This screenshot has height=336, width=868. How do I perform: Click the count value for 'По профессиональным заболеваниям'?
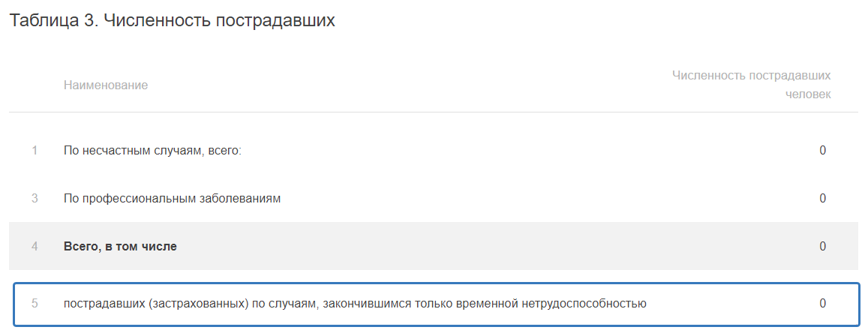822,198
